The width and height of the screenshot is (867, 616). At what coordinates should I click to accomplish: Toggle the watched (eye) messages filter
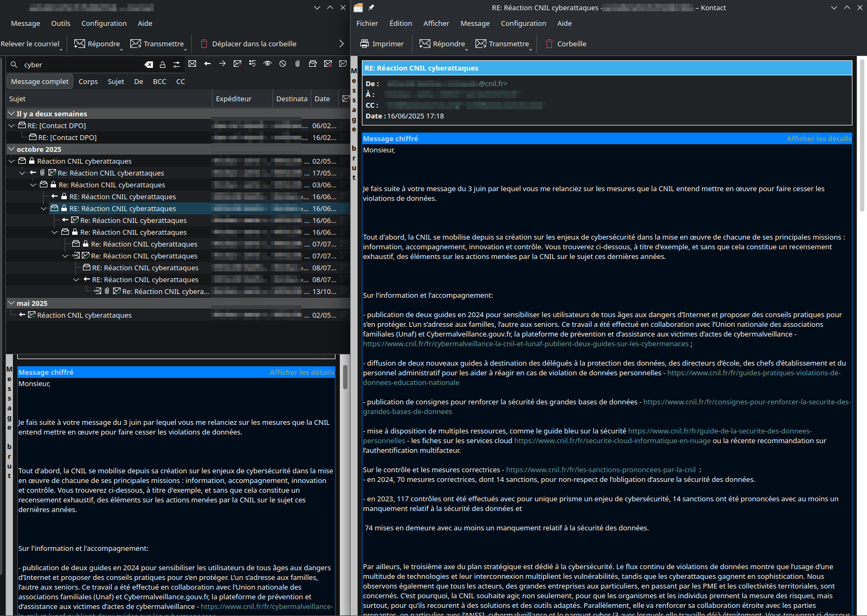click(268, 64)
